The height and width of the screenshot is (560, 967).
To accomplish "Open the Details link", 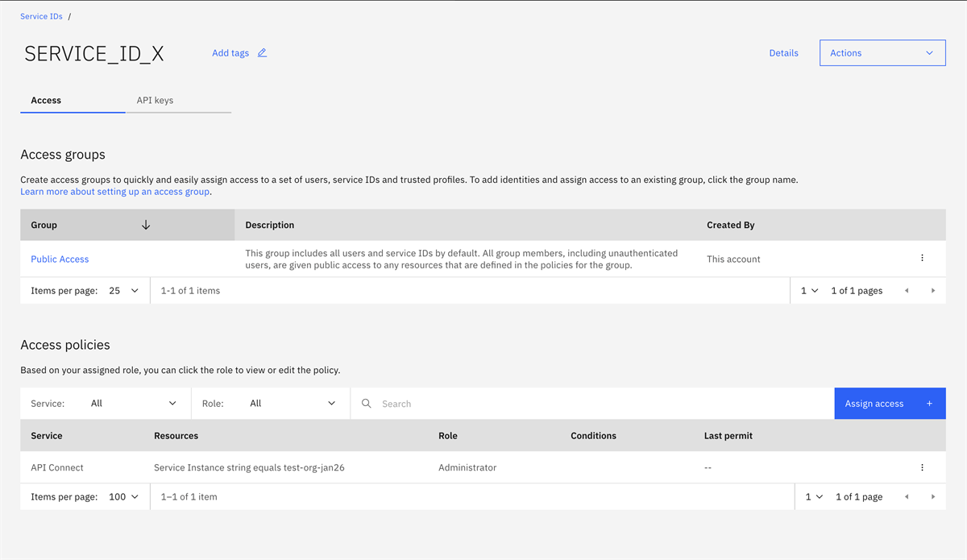I will 783,53.
